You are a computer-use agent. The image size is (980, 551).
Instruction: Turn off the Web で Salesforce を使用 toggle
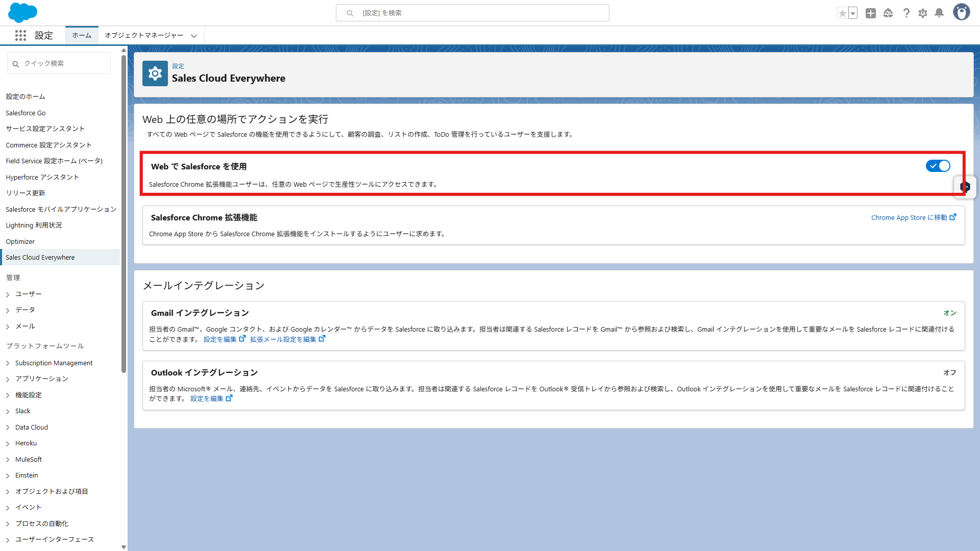pyautogui.click(x=938, y=166)
